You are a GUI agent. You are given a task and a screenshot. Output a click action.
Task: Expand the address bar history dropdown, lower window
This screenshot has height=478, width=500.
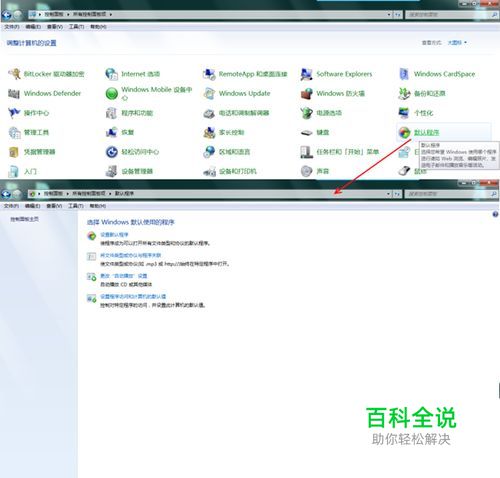(389, 194)
